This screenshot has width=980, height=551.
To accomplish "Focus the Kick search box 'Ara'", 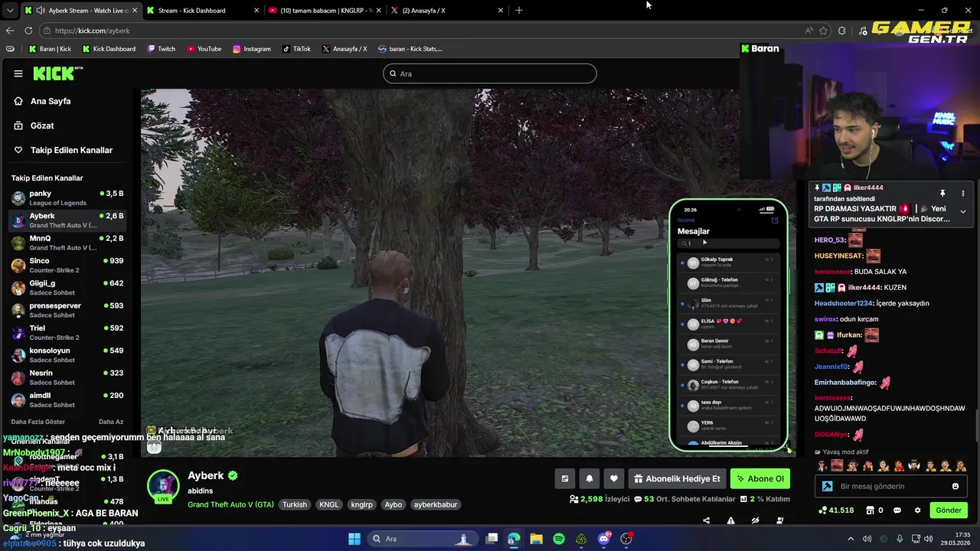I will pyautogui.click(x=490, y=73).
